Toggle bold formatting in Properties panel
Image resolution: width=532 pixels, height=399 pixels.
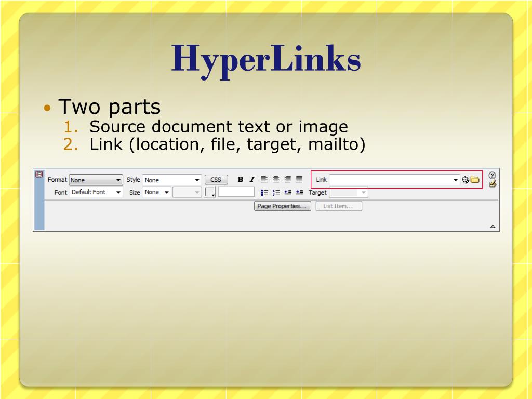coord(240,179)
